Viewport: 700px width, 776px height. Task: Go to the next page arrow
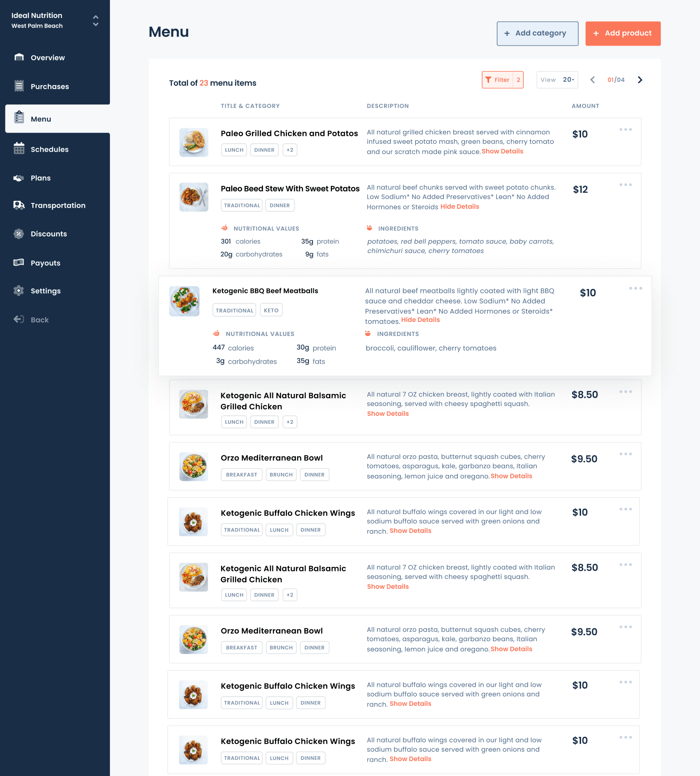point(640,80)
